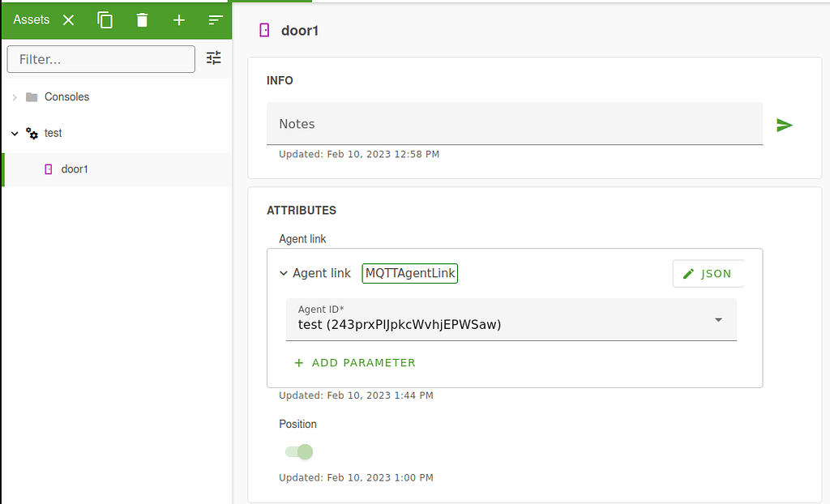The width and height of the screenshot is (830, 504).
Task: Select the door1 asset in the tree
Action: 75,169
